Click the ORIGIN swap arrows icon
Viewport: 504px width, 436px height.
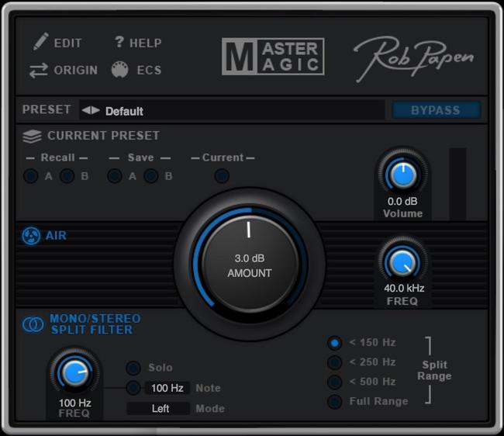coord(39,71)
